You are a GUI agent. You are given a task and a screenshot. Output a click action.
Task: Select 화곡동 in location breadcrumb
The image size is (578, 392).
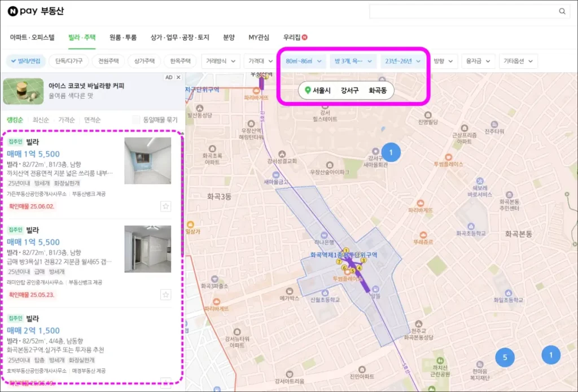(x=378, y=91)
